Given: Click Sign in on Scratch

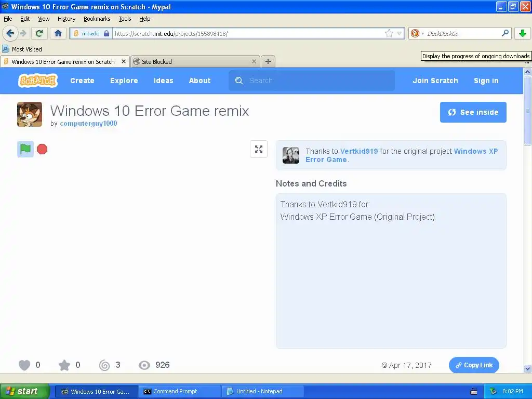Looking at the screenshot, I should click(486, 81).
